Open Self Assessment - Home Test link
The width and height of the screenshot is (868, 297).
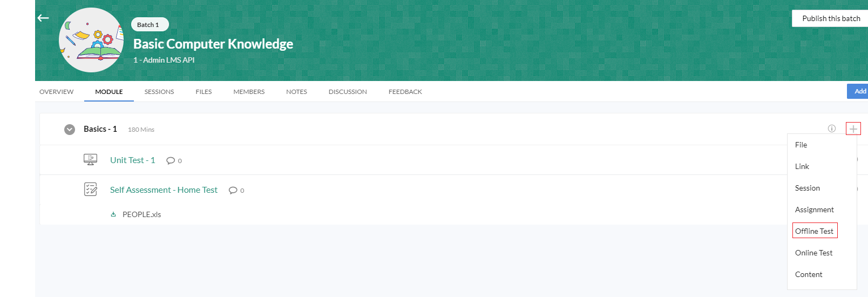[x=164, y=190]
